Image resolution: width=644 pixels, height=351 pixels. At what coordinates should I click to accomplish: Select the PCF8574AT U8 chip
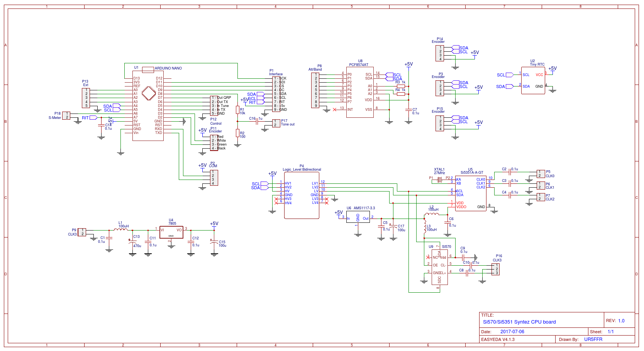[360, 93]
